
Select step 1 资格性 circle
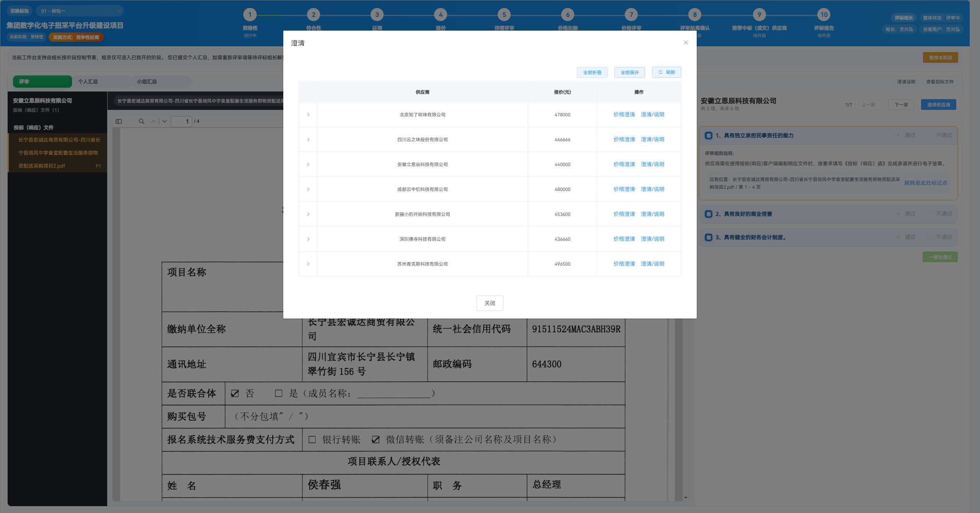(x=250, y=15)
